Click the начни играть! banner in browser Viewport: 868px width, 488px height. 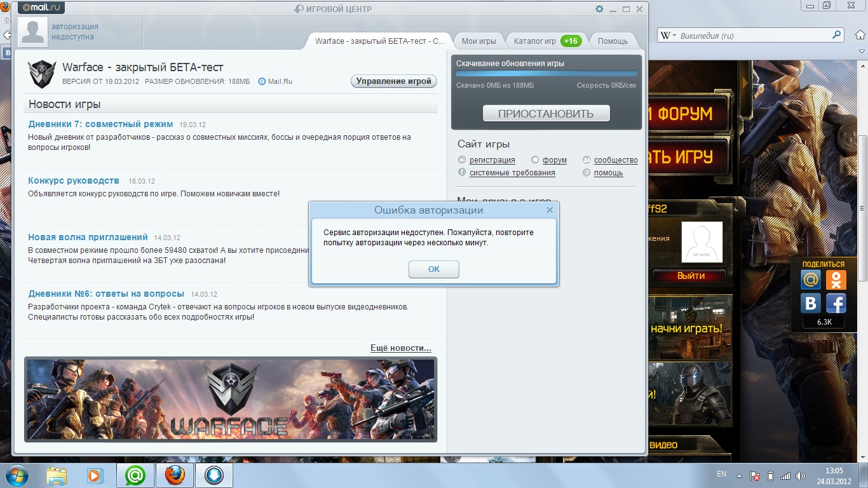pyautogui.click(x=689, y=327)
